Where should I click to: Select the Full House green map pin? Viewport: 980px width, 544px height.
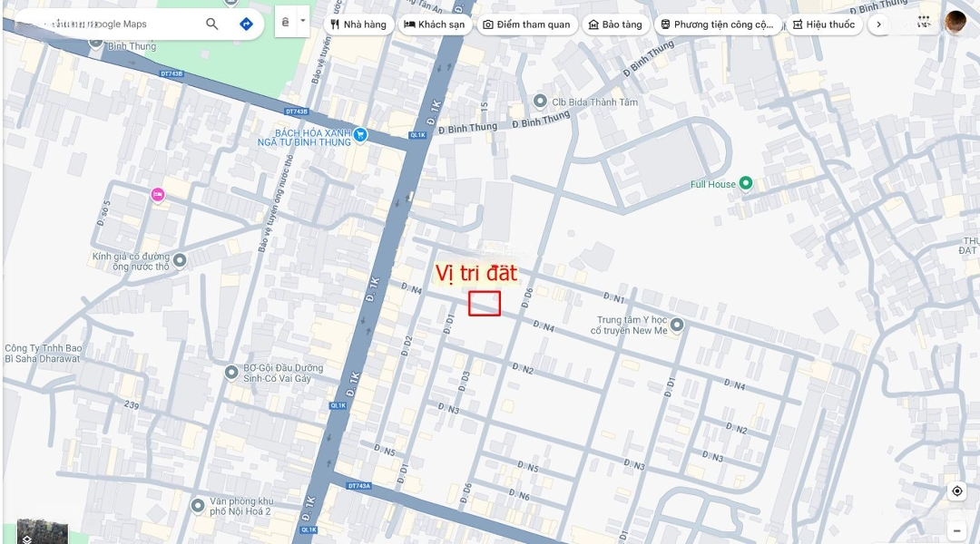pos(746,183)
